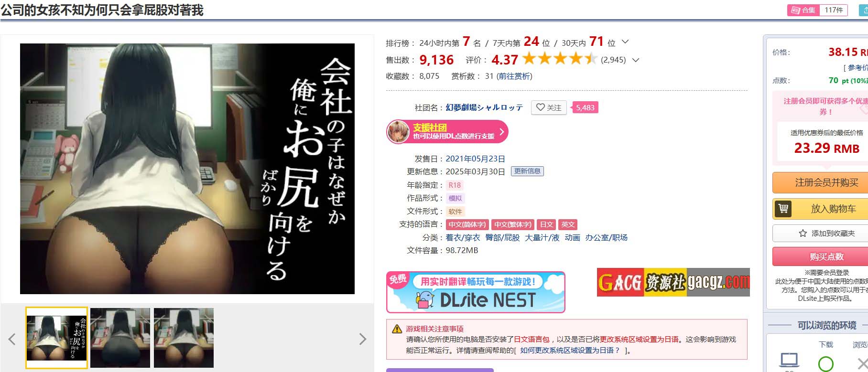Open the 更新信息 update info button

click(x=527, y=171)
